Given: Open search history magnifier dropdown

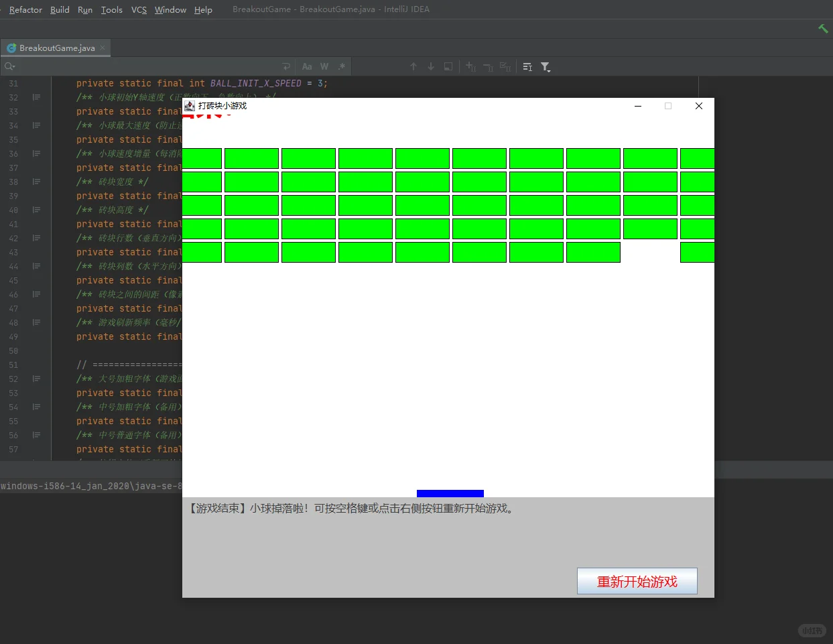Looking at the screenshot, I should [x=9, y=66].
